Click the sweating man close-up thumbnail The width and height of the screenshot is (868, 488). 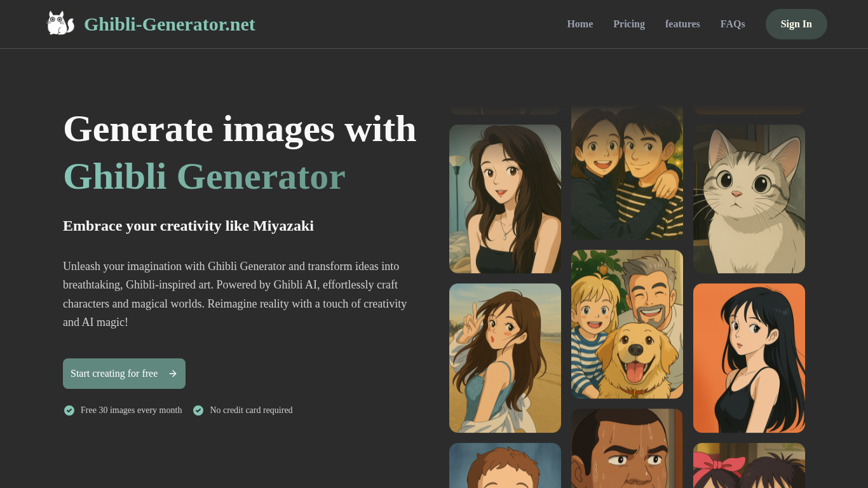pyautogui.click(x=627, y=448)
